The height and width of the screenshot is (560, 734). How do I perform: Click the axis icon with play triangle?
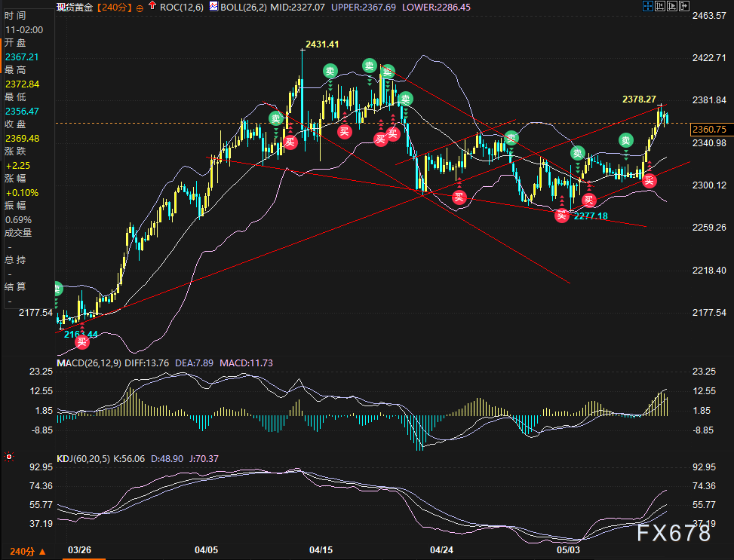[671, 7]
